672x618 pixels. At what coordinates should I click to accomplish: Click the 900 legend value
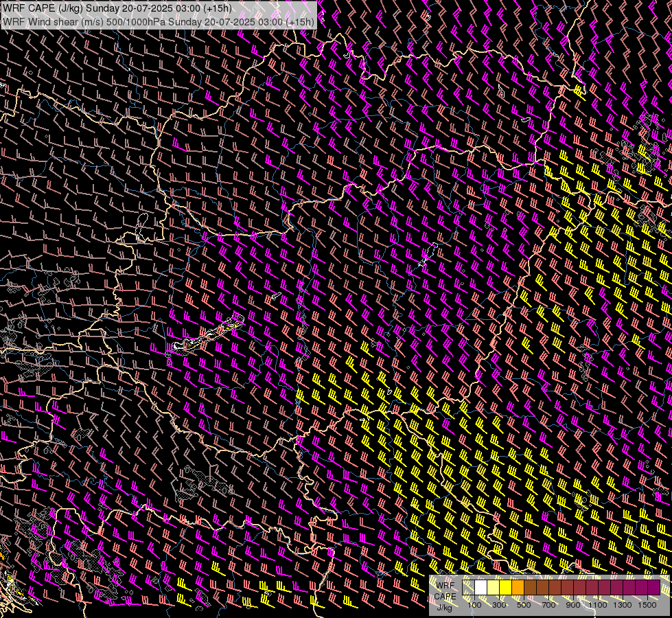(x=573, y=605)
